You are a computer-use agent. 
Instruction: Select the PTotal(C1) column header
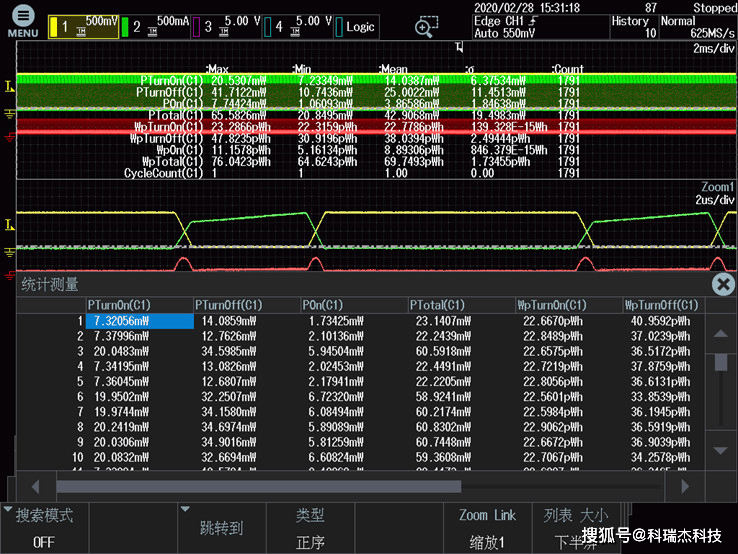(461, 305)
